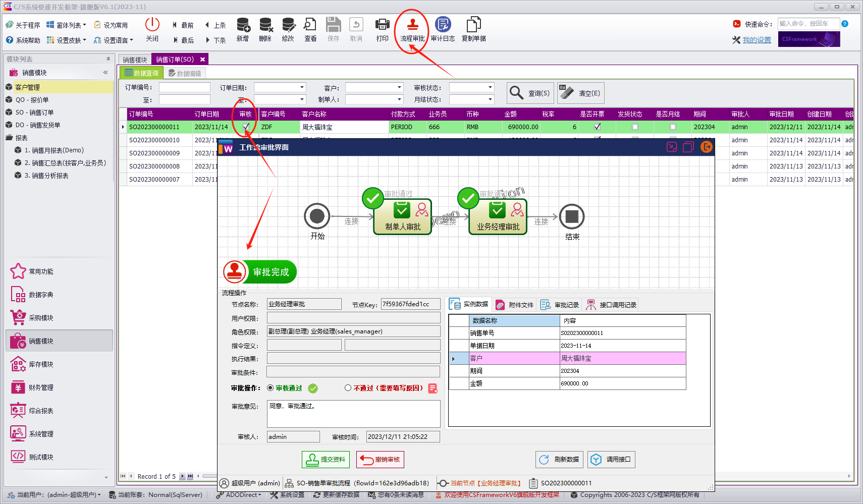Switch to the 附件文件 tab
The height and width of the screenshot is (504, 863).
pyautogui.click(x=514, y=304)
